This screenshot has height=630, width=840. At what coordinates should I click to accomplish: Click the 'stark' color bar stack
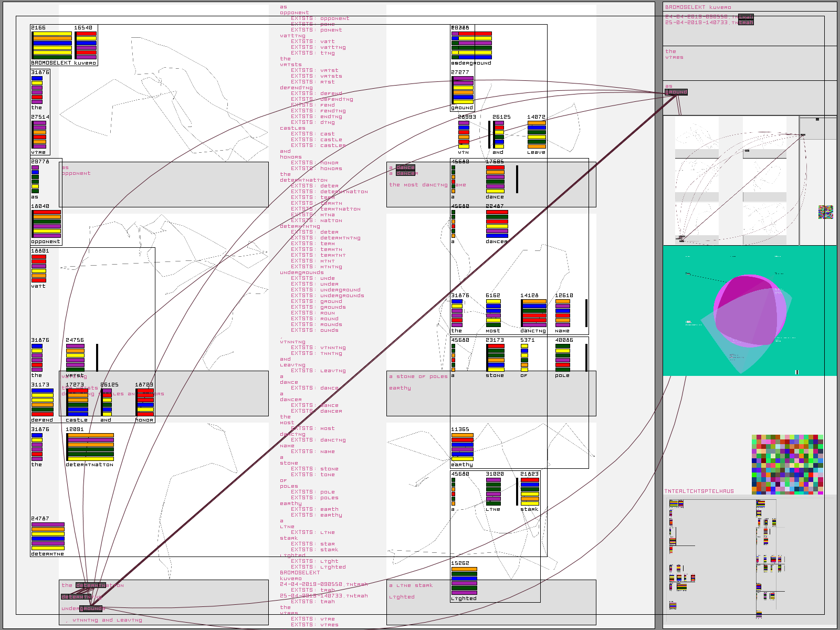[529, 491]
